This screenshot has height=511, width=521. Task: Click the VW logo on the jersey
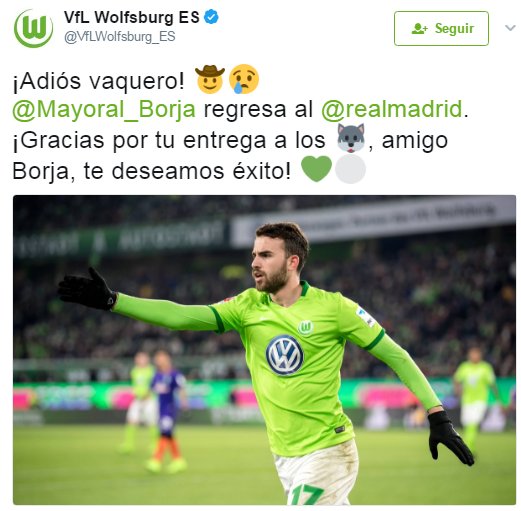tap(285, 355)
